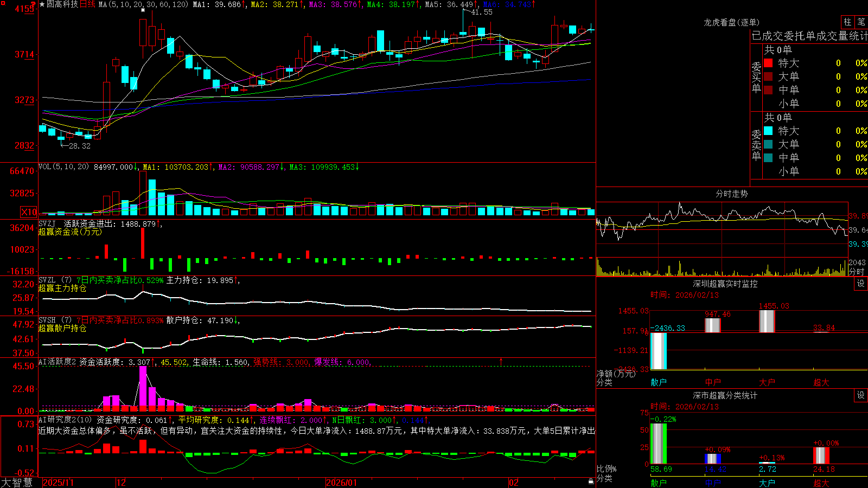Click the 分时走势 panel title
Screen dimensions: 868x488
(731, 194)
